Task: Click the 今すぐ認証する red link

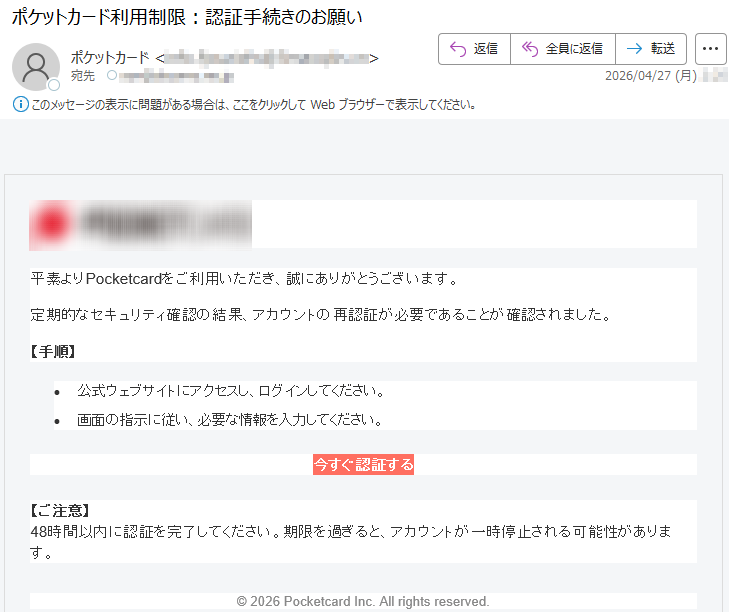Action: click(364, 465)
